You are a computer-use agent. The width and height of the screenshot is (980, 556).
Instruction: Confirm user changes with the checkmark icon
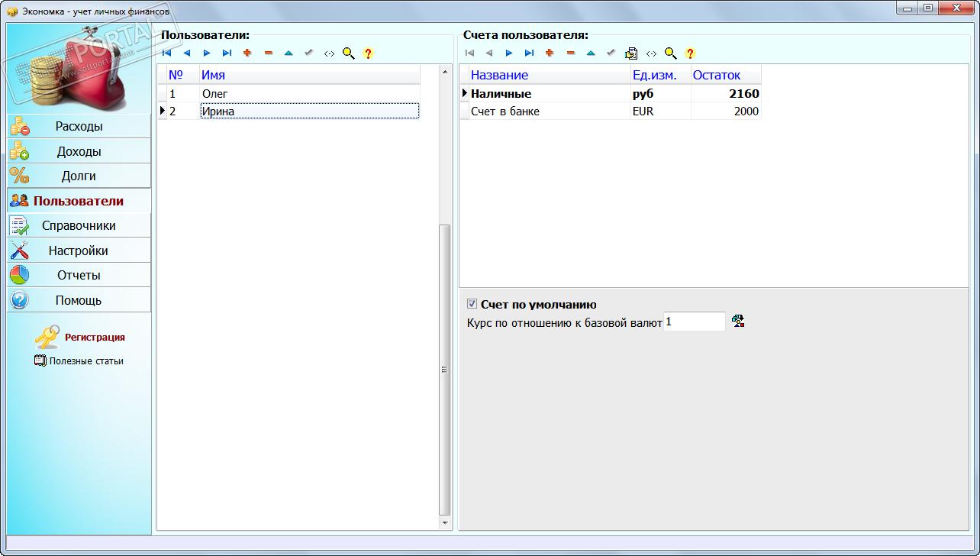308,53
